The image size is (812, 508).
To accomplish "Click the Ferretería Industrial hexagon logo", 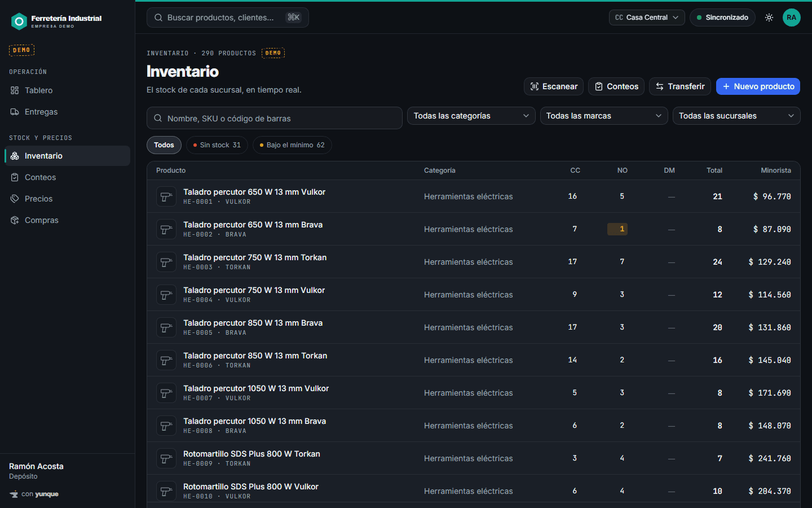I will (x=19, y=21).
